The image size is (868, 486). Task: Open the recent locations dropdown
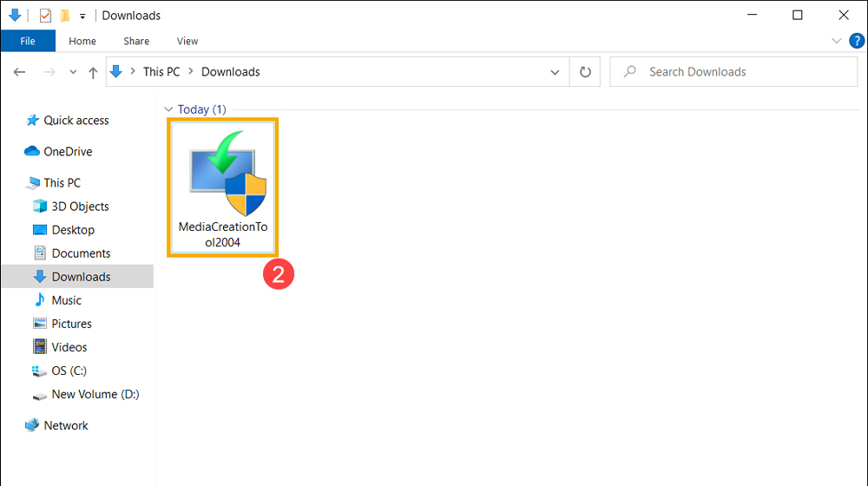pyautogui.click(x=73, y=72)
